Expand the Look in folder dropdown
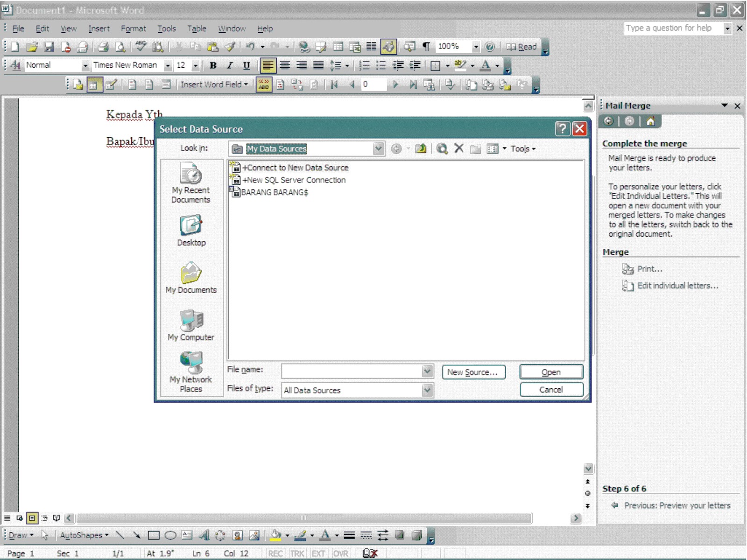Viewport: 747px width, 560px height. tap(378, 149)
